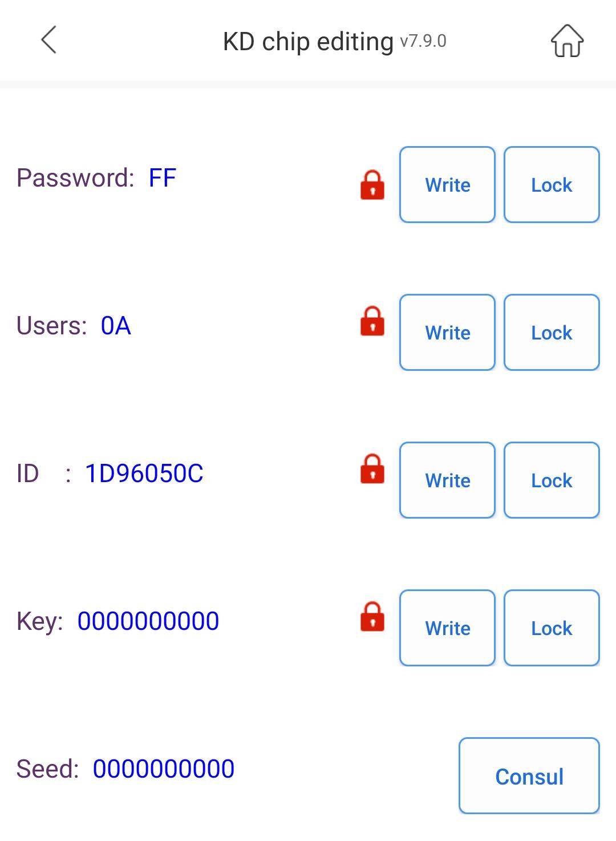Screen dimensions: 616x841
Task: Tap the red padlock in Key row
Action: 372,616
